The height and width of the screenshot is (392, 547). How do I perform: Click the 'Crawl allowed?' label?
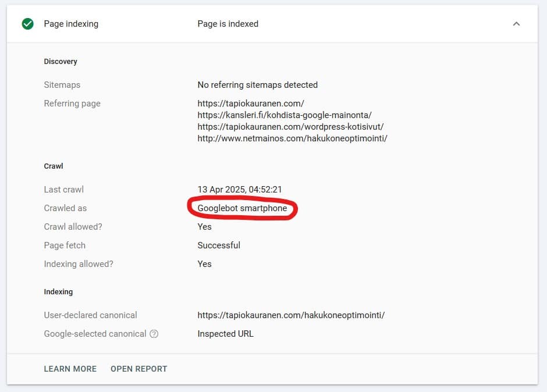[73, 227]
